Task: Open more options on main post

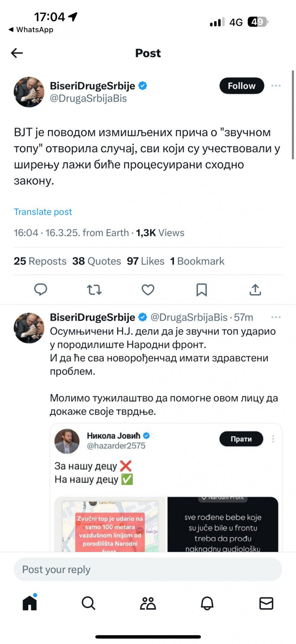Action: (x=276, y=86)
